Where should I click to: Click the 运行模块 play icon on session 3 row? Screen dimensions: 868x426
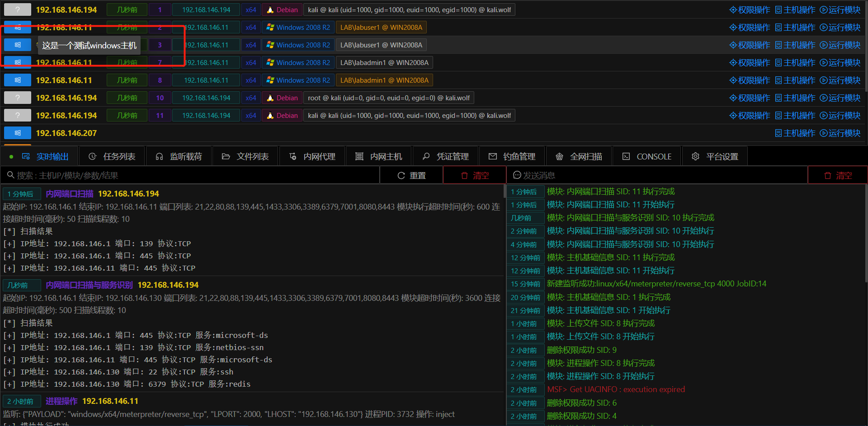coord(824,45)
